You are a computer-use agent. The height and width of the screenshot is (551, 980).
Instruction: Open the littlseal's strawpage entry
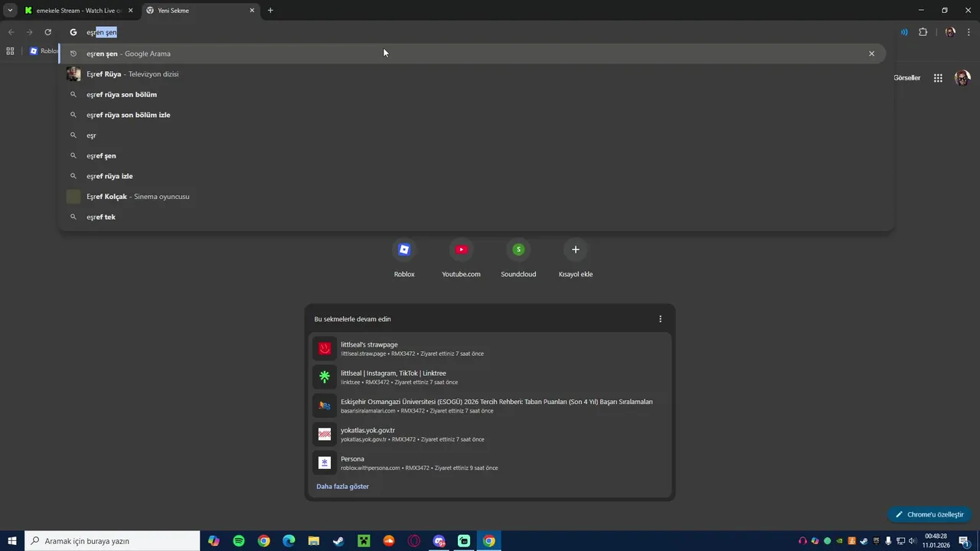[x=490, y=348]
